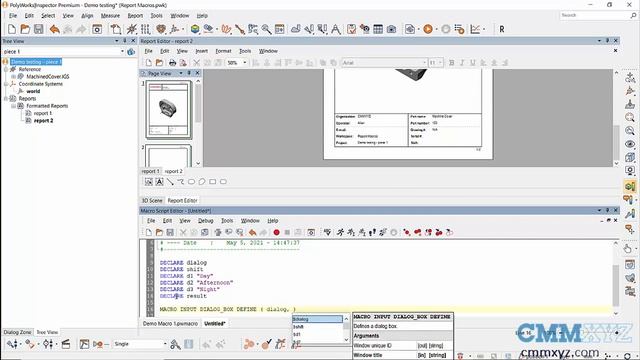The image size is (640, 360).
Task: Switch to 3D Scene tab
Action: coord(152,200)
